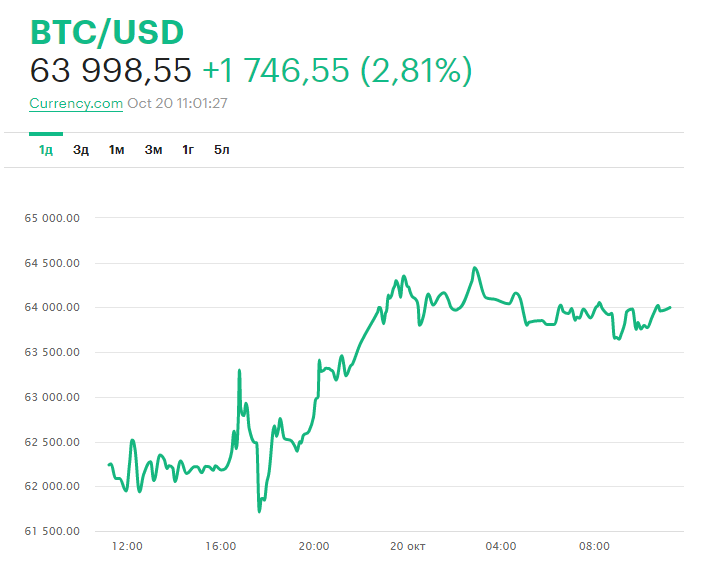Open the Currency.com source link
Image resolution: width=713 pixels, height=577 pixels.
[x=76, y=103]
